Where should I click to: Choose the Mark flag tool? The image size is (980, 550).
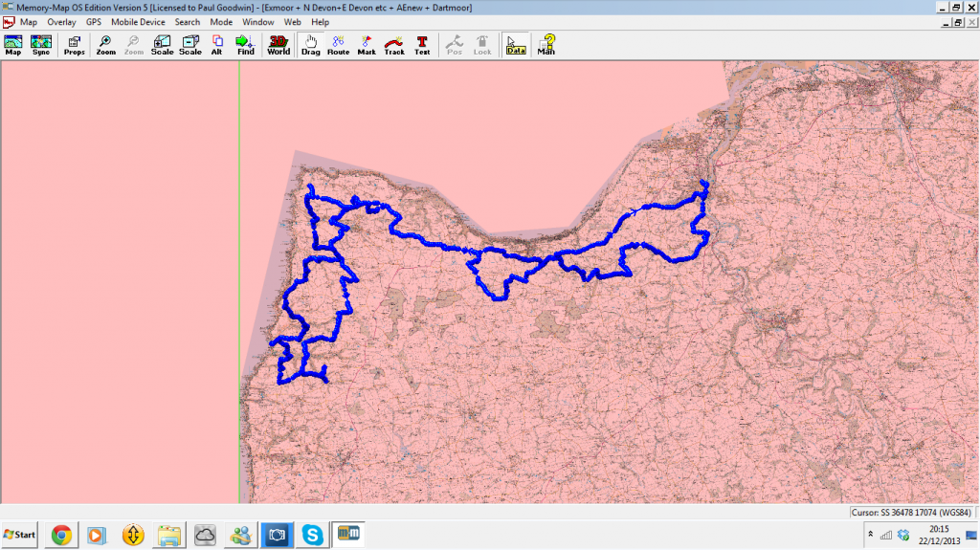pyautogui.click(x=367, y=45)
